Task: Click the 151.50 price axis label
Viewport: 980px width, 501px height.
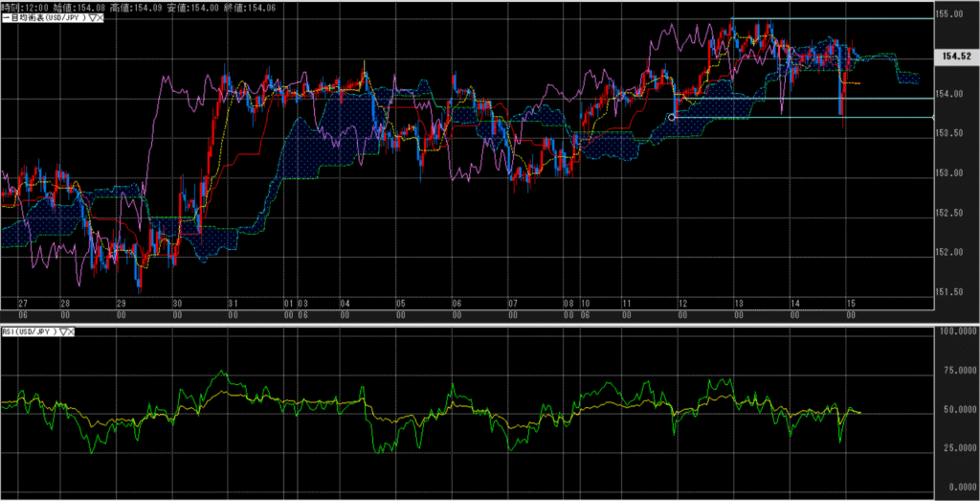Action: click(951, 292)
